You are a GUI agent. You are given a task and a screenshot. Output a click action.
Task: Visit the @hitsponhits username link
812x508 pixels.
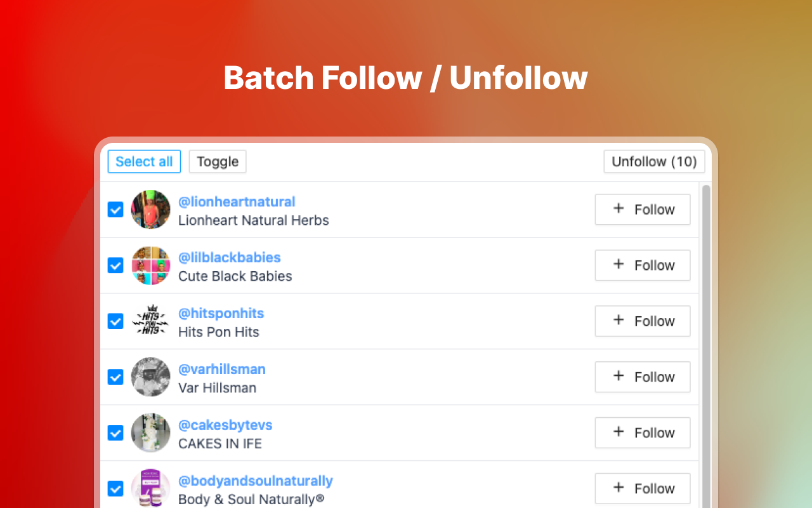tap(221, 313)
